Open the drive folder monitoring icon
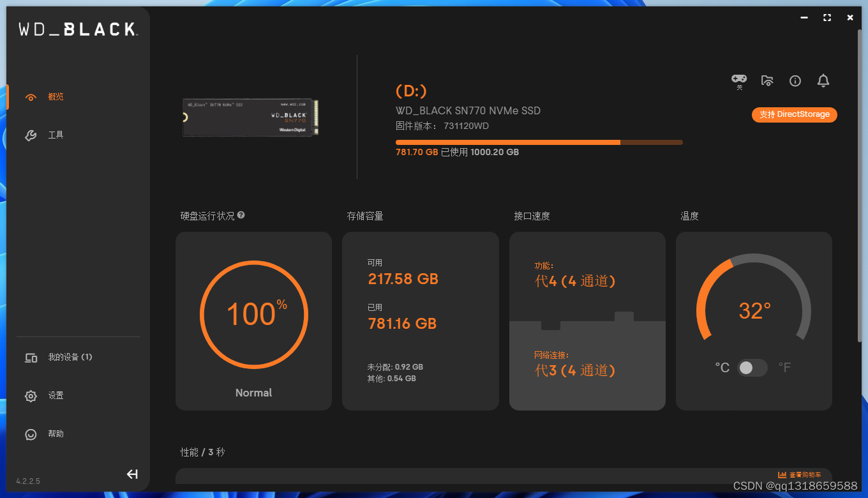This screenshot has width=868, height=498. click(x=767, y=80)
